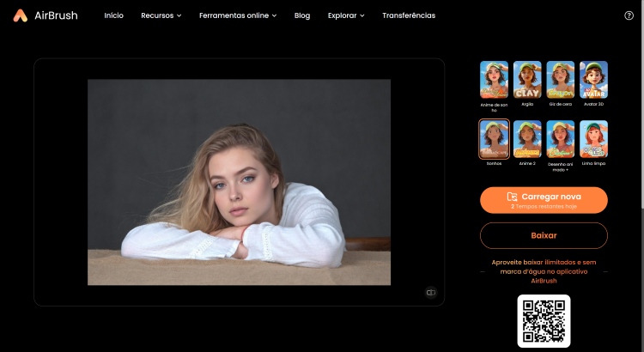This screenshot has height=352, width=644.
Task: Select the Giz de cera style
Action: coord(560,80)
